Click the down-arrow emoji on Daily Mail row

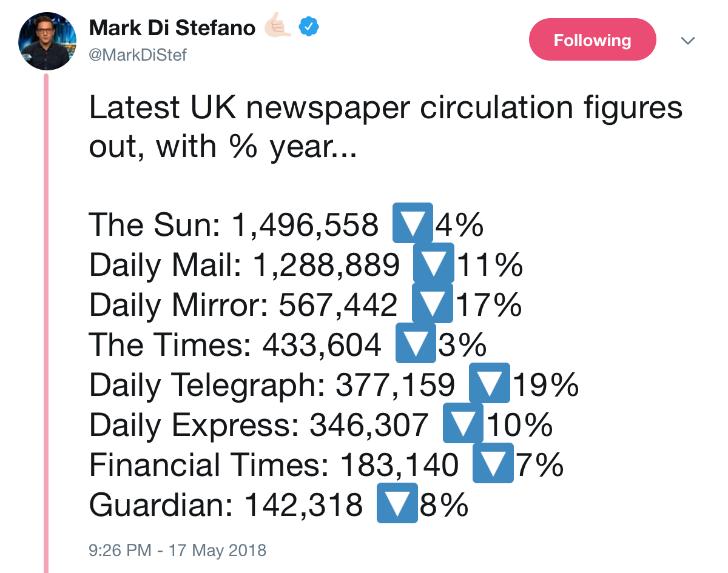click(433, 264)
